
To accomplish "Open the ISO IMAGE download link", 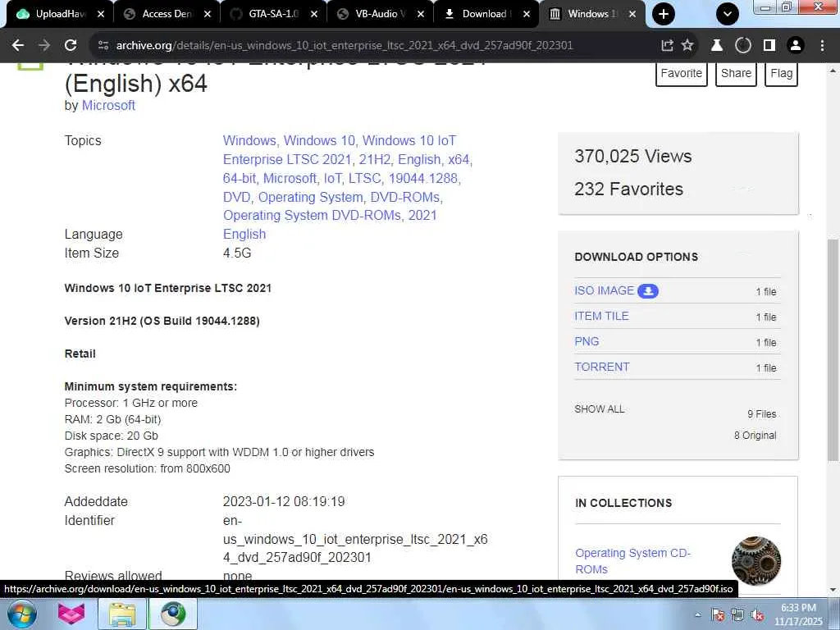I will pos(604,290).
